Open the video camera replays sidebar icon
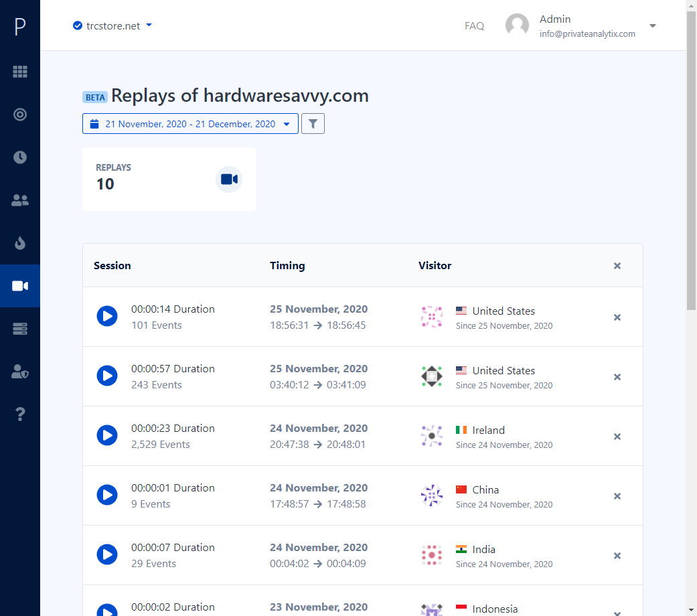 [x=20, y=286]
